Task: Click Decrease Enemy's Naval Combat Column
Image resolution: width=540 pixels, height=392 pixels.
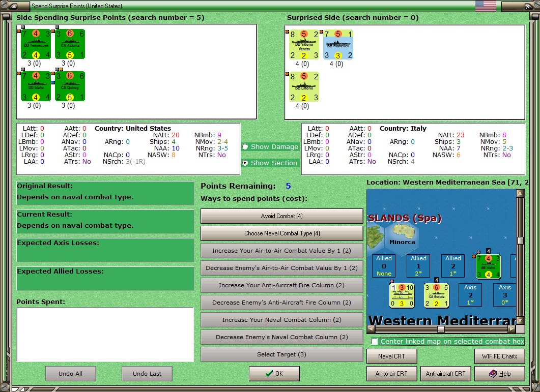Action: 282,337
